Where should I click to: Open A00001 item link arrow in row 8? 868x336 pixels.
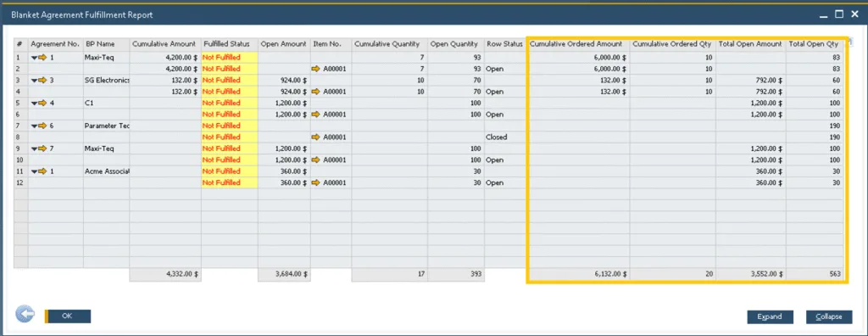317,137
